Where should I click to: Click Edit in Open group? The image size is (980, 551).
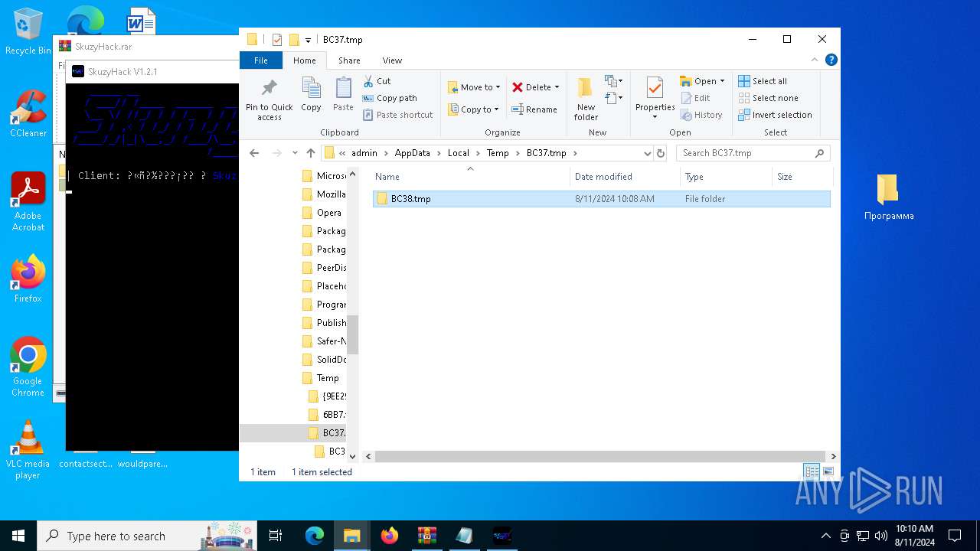click(x=695, y=98)
